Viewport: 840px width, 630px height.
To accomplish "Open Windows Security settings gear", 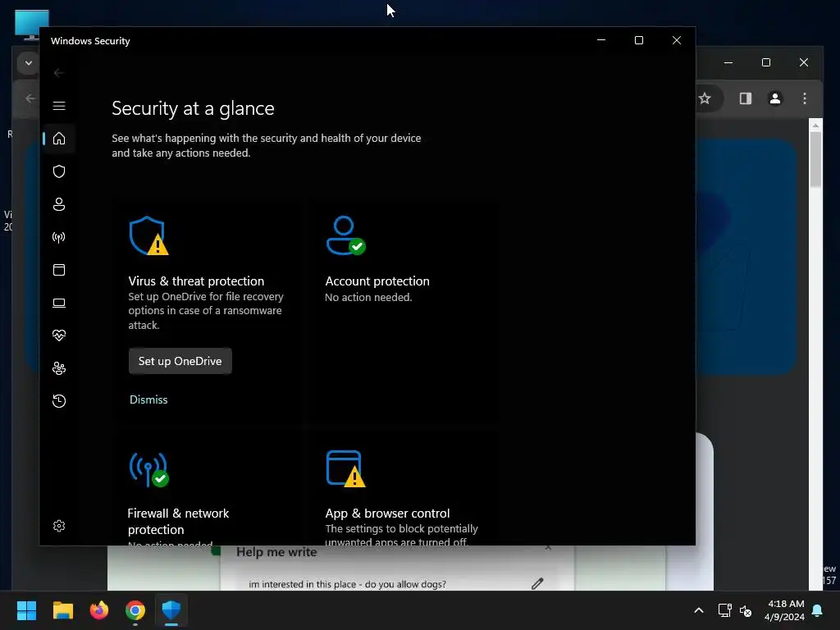I will pos(59,526).
